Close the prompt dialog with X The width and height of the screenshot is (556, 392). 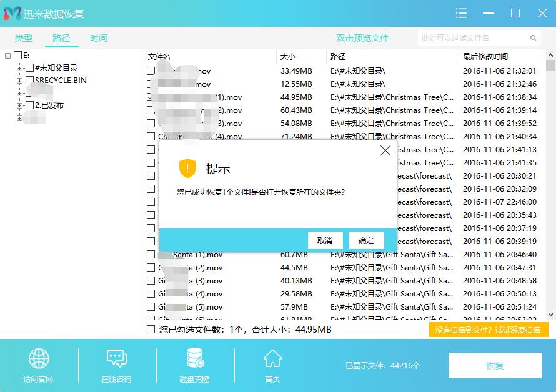385,150
